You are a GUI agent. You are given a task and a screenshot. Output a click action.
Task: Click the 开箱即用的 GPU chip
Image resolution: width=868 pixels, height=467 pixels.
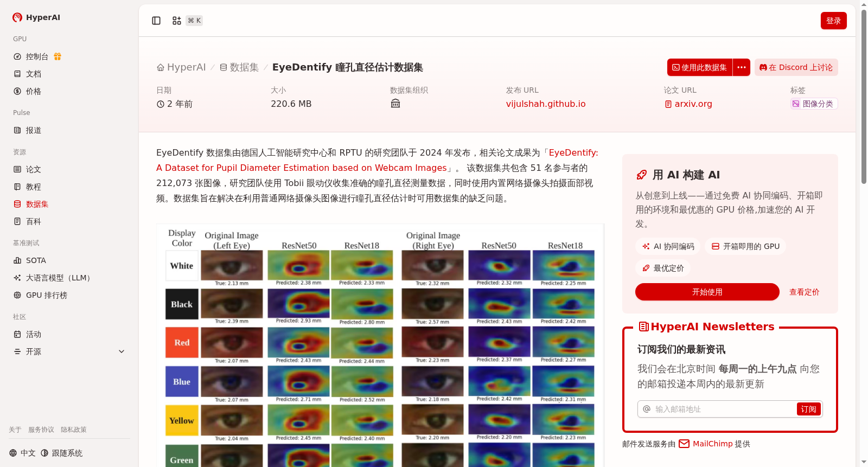pyautogui.click(x=745, y=246)
